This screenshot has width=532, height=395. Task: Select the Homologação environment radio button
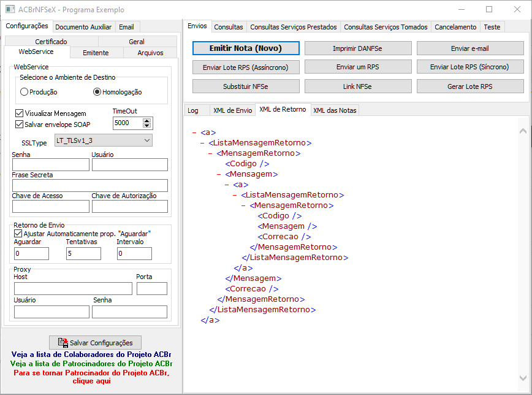pos(97,92)
